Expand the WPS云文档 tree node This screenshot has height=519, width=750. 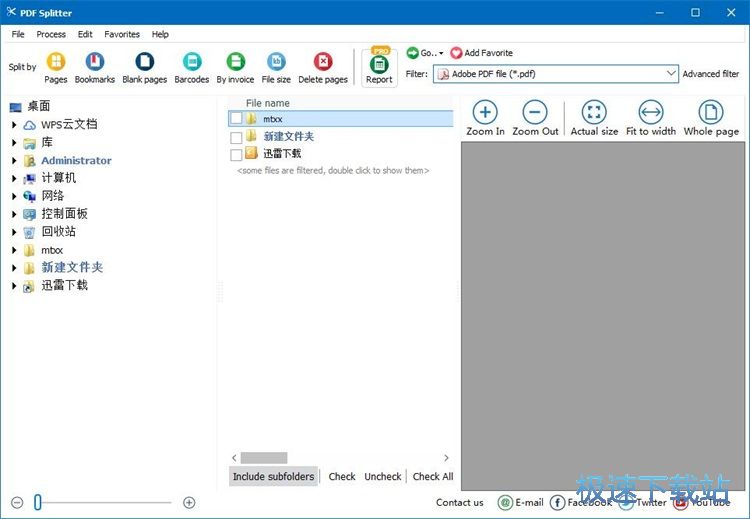[x=14, y=125]
